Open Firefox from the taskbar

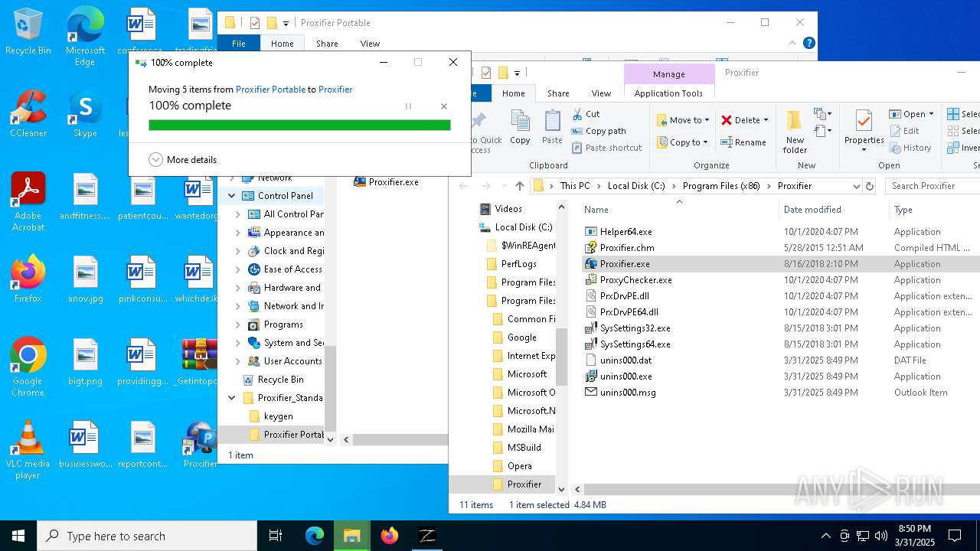390,536
